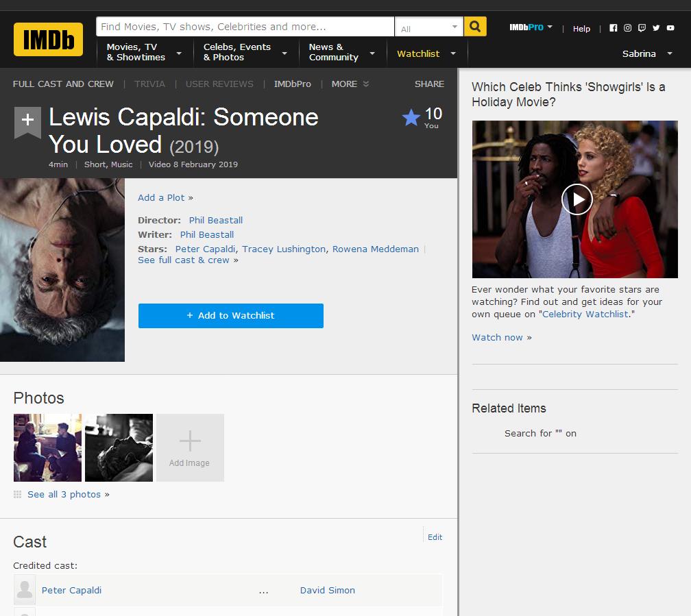691x616 pixels.
Task: Expand the Watchlist menu arrow
Action: (x=453, y=53)
